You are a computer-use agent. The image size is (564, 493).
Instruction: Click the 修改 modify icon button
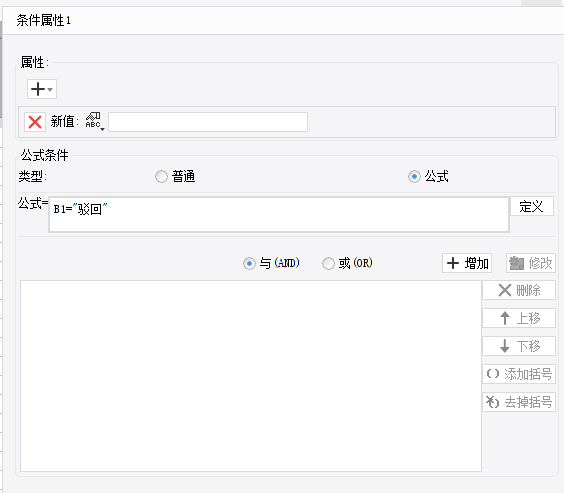coord(517,263)
